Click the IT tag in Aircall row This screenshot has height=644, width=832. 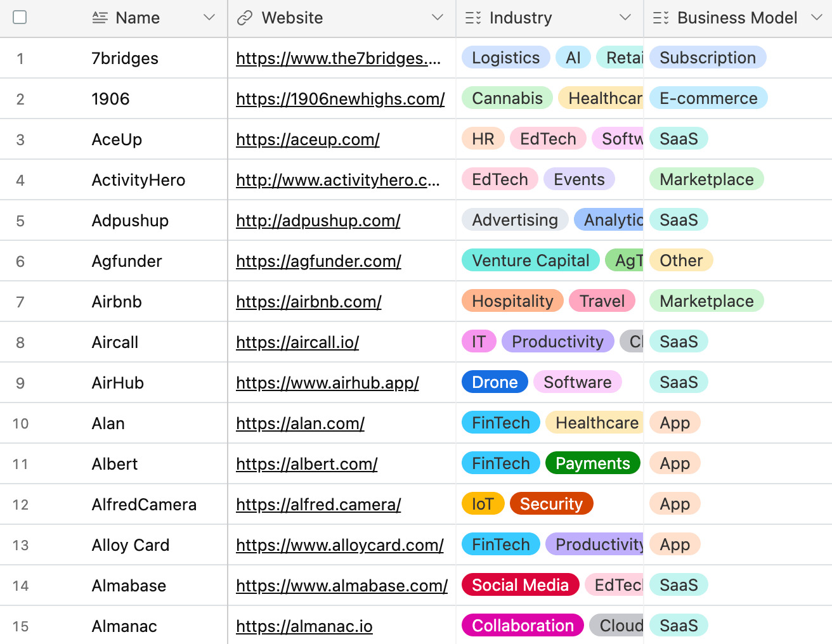pyautogui.click(x=479, y=342)
